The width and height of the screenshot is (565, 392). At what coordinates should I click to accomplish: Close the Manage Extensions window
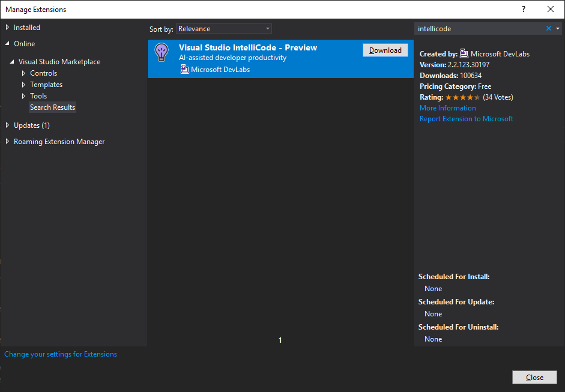[x=550, y=10]
